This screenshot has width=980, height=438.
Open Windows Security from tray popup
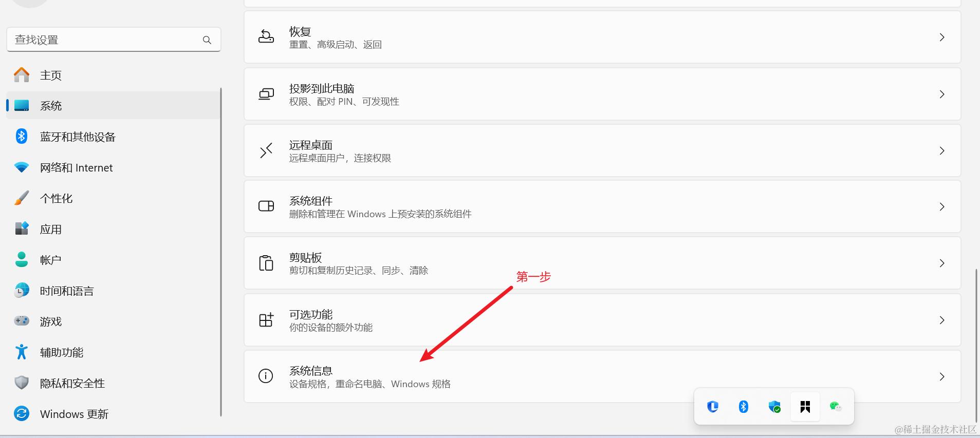click(x=774, y=407)
